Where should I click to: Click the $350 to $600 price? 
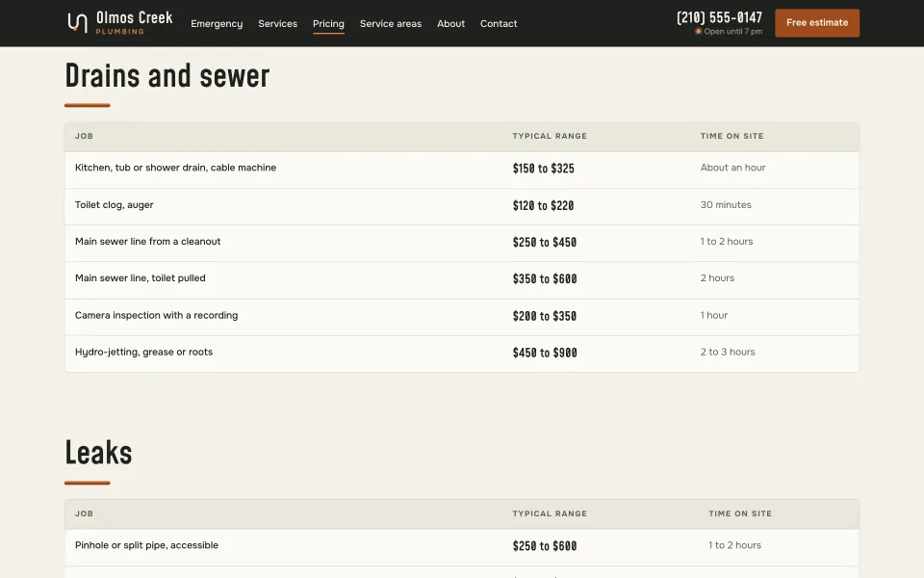[x=545, y=279]
